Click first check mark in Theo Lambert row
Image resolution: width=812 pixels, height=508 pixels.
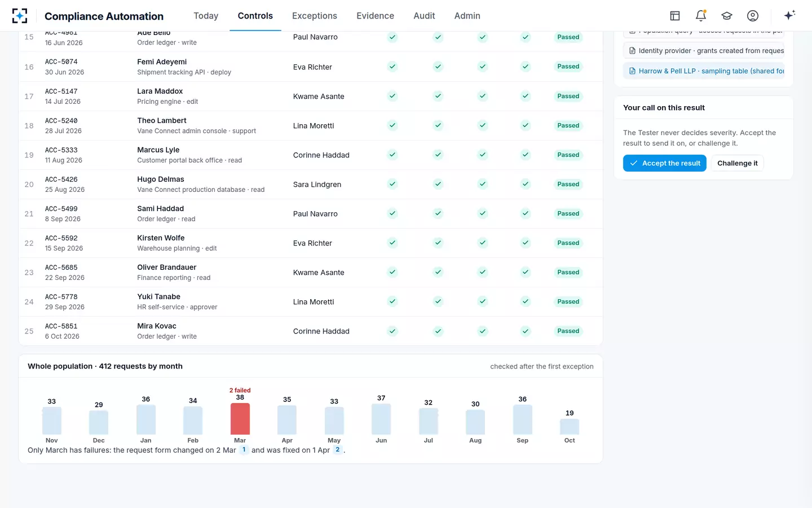point(392,125)
